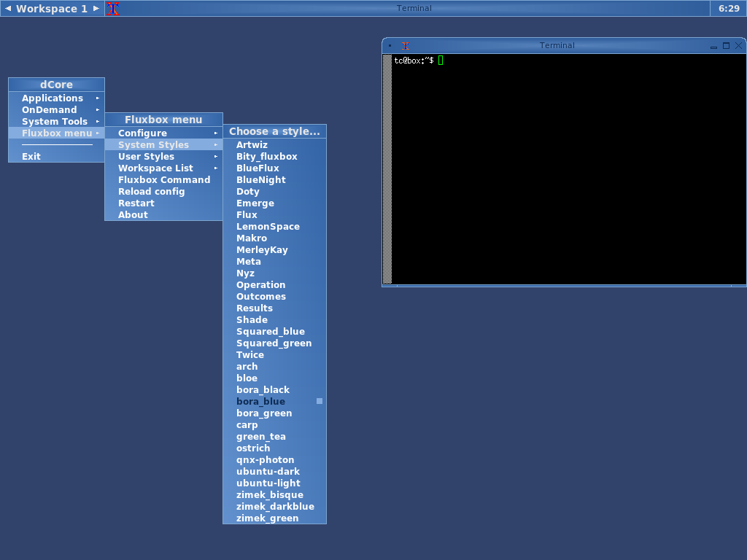Viewport: 747px width, 560px height.
Task: Select the zimek_green style
Action: 267,518
